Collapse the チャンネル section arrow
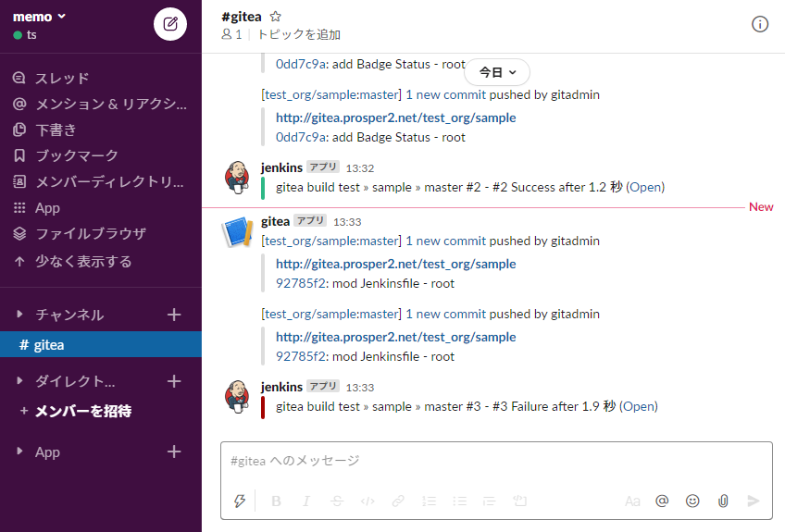This screenshot has height=532, width=785. (19, 315)
